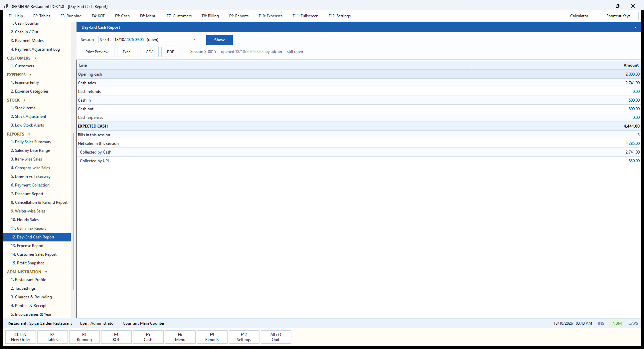Open the F10: Expenses menu

[270, 16]
